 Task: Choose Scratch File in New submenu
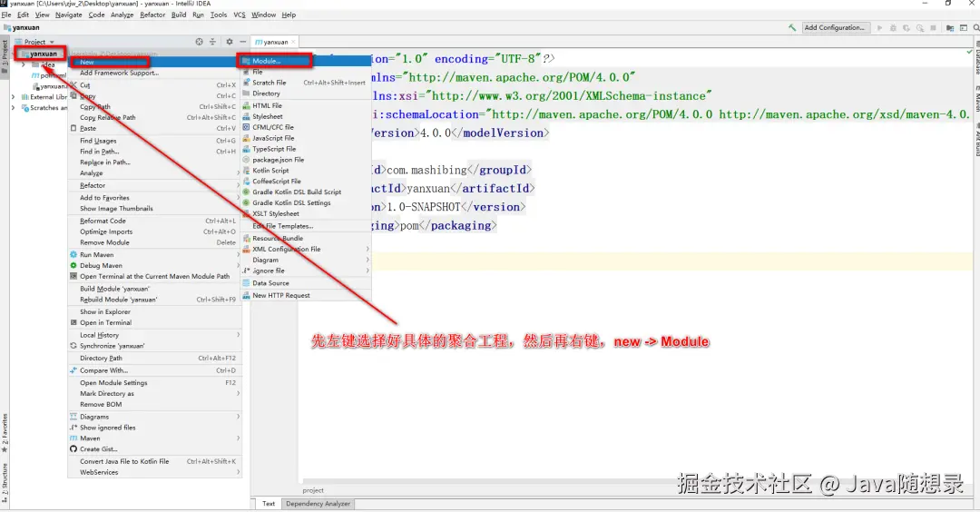pyautogui.click(x=307, y=83)
